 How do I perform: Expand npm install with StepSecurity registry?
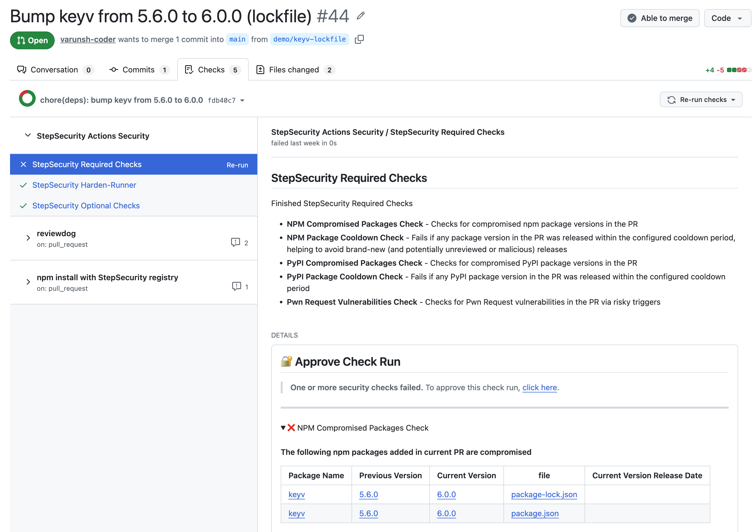[28, 282]
